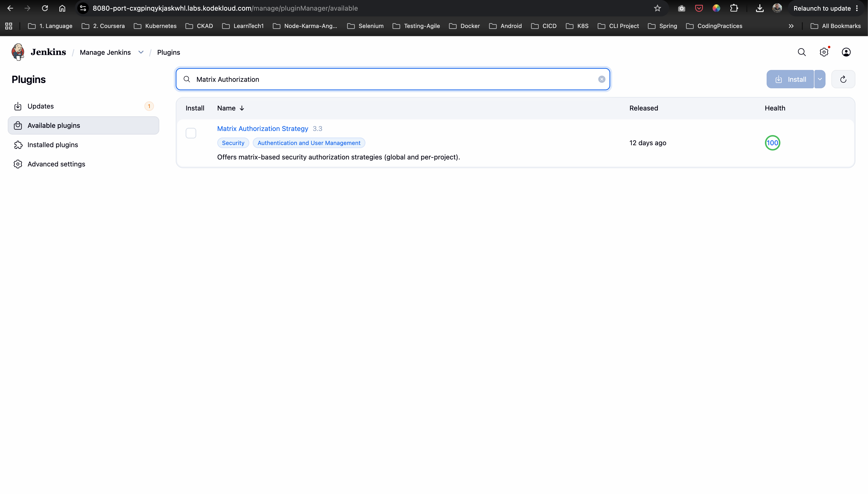868x494 pixels.
Task: Tick the Matrix Authorization Strategy install checkbox
Action: click(x=191, y=133)
